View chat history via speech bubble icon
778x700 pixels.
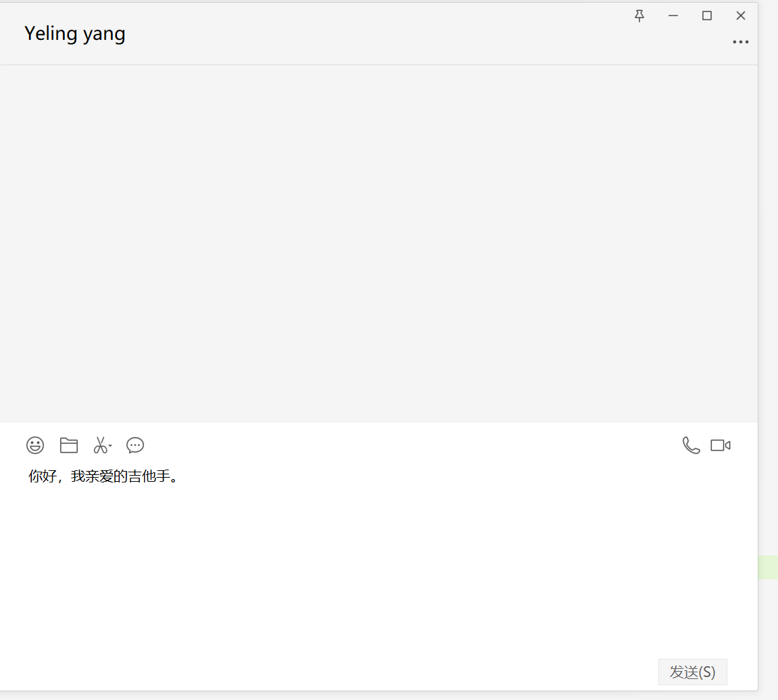(135, 445)
